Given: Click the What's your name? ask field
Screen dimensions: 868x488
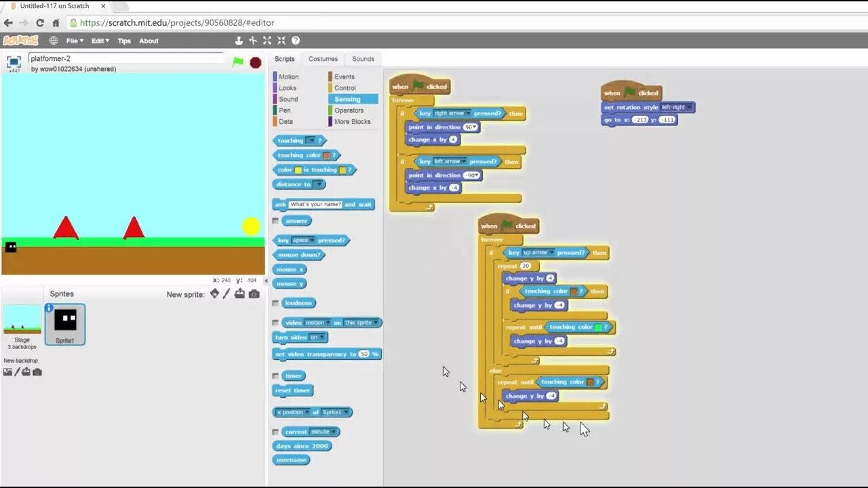Looking at the screenshot, I should coord(315,204).
